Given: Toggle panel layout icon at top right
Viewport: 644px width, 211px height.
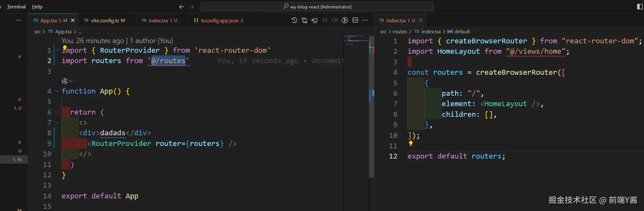Looking at the screenshot, I should point(640,7).
